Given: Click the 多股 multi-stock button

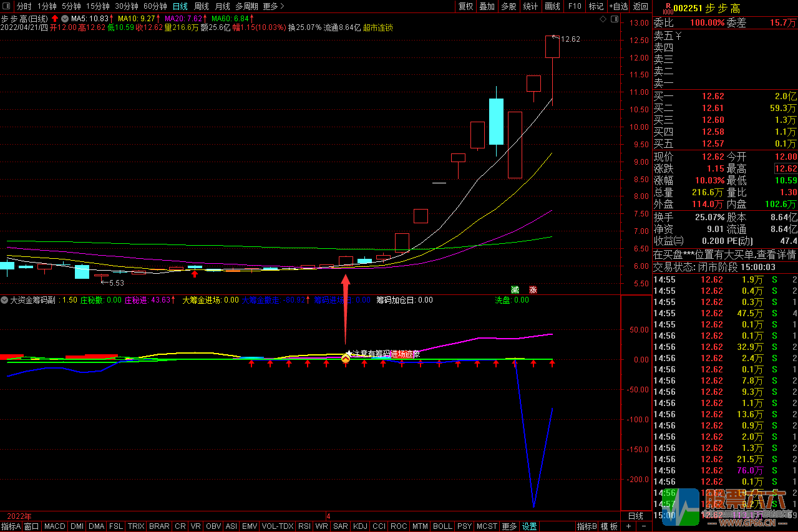Looking at the screenshot, I should [x=508, y=6].
